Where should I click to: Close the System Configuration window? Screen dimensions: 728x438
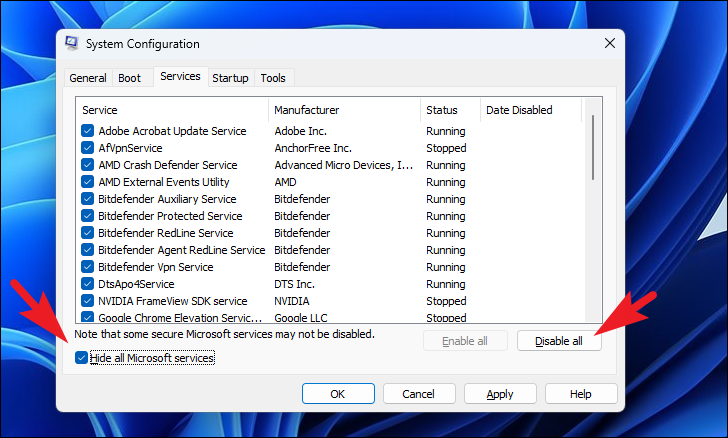pos(610,43)
